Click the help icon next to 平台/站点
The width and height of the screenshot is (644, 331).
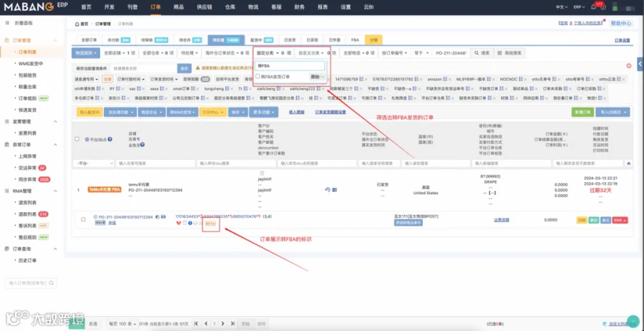[x=109, y=140]
